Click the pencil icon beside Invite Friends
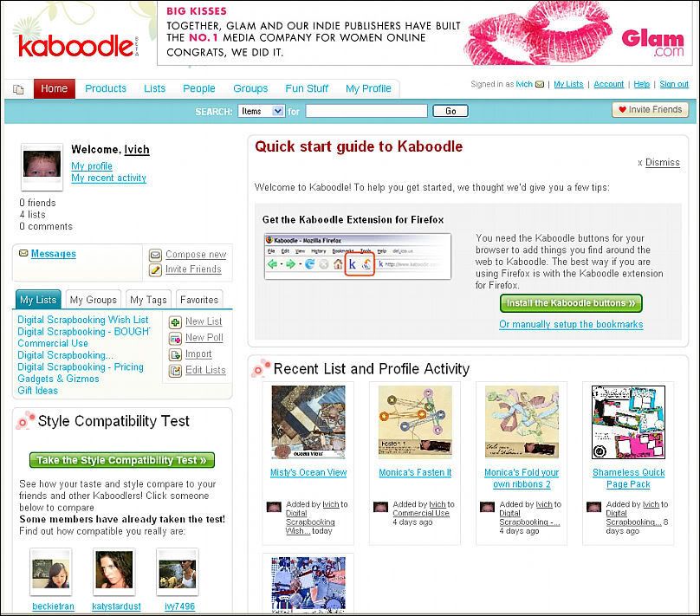The height and width of the screenshot is (616, 700). (x=155, y=269)
